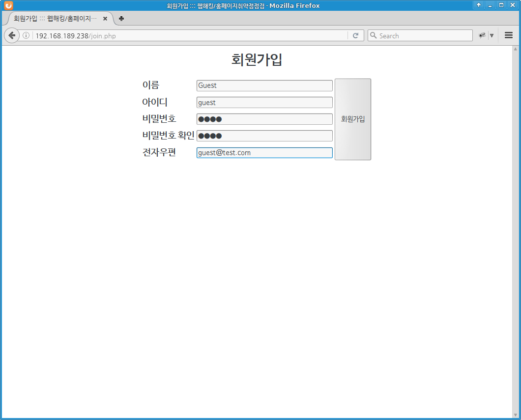Click the 전자우편 label

pyautogui.click(x=159, y=152)
